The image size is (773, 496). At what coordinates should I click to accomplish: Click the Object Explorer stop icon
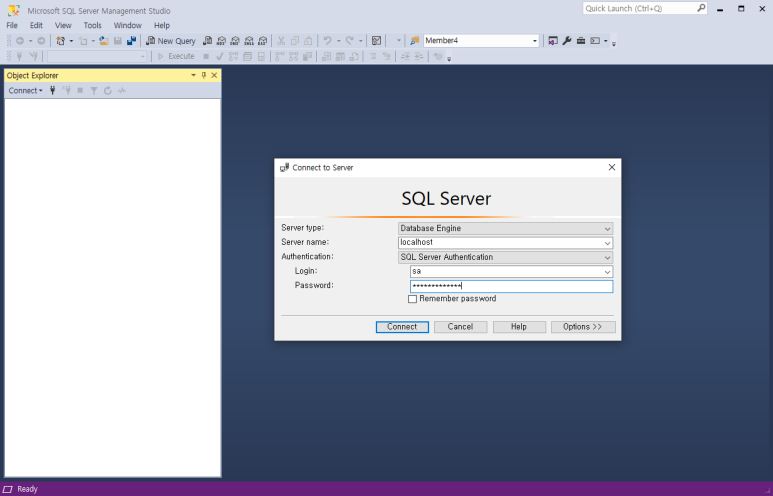point(80,91)
